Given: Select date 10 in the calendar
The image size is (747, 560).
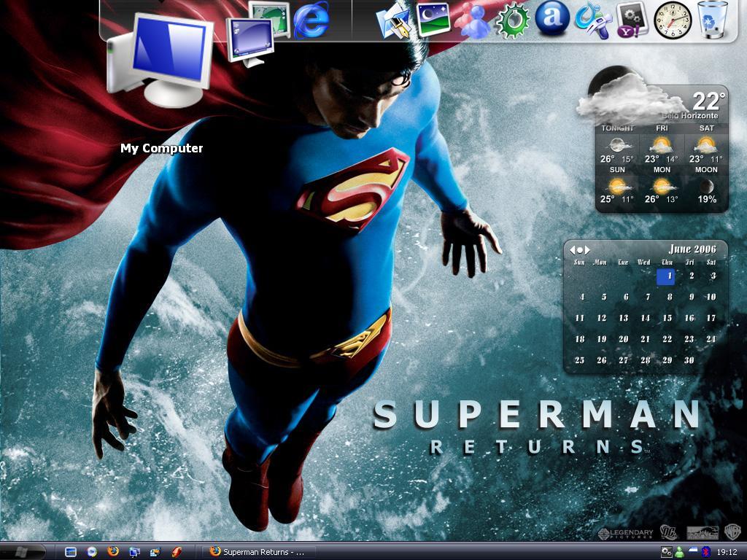Looking at the screenshot, I should click(711, 297).
